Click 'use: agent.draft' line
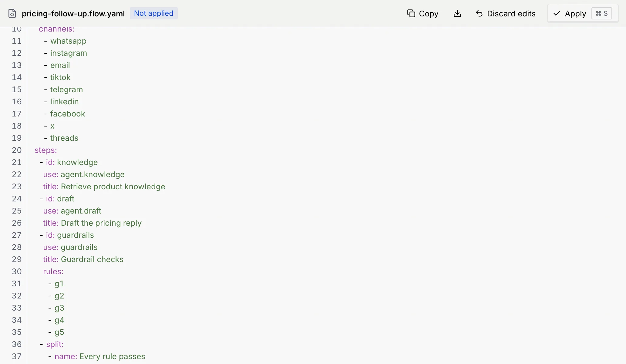Viewport: 626px width, 364px height. coord(72,211)
